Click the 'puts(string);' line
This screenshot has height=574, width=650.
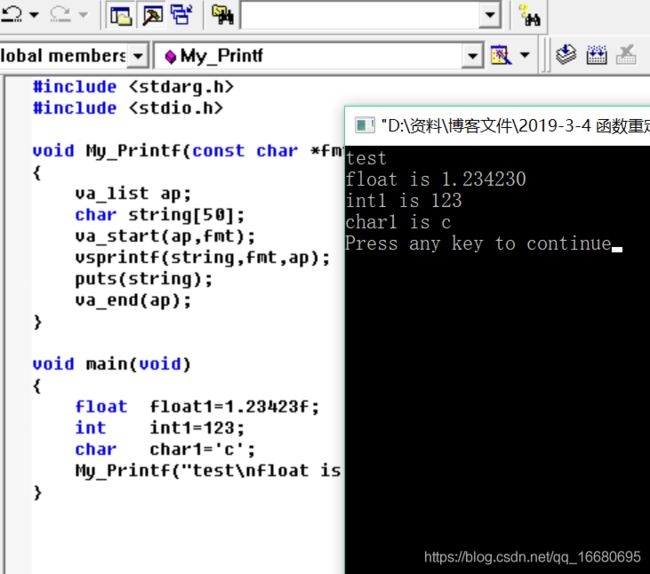[143, 279]
